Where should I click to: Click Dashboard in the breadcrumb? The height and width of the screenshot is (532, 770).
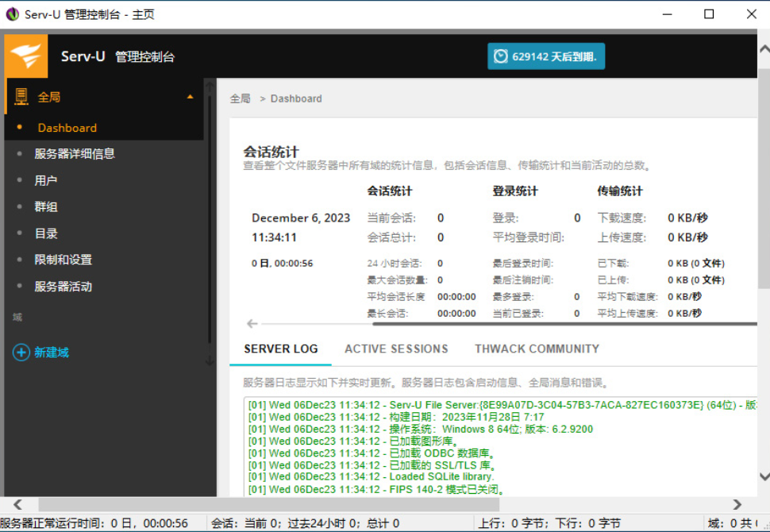pos(296,98)
